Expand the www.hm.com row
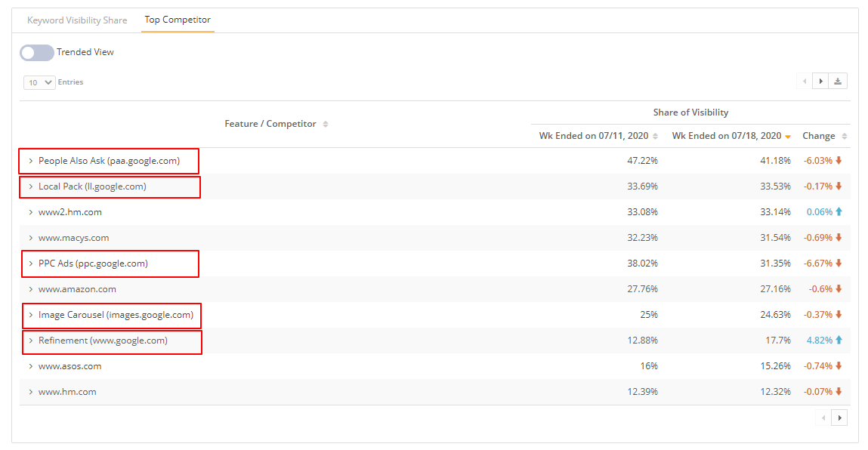 [x=30, y=392]
